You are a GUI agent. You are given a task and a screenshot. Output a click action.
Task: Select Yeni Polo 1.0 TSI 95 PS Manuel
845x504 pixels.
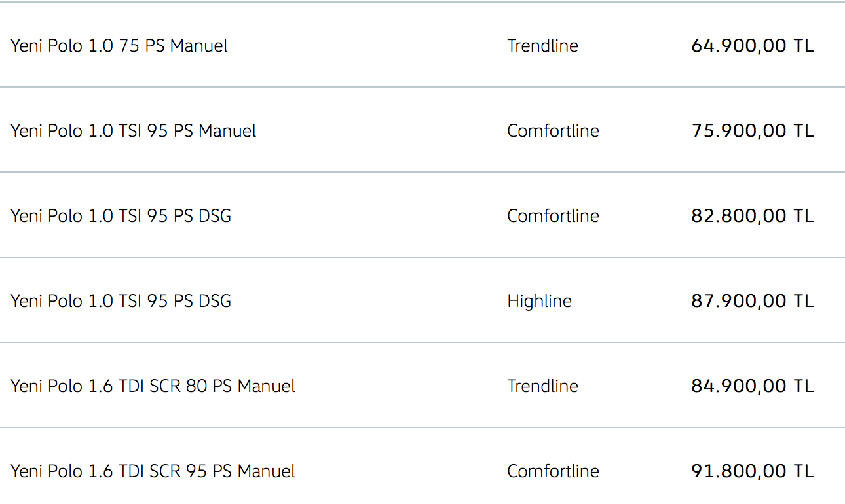133,131
